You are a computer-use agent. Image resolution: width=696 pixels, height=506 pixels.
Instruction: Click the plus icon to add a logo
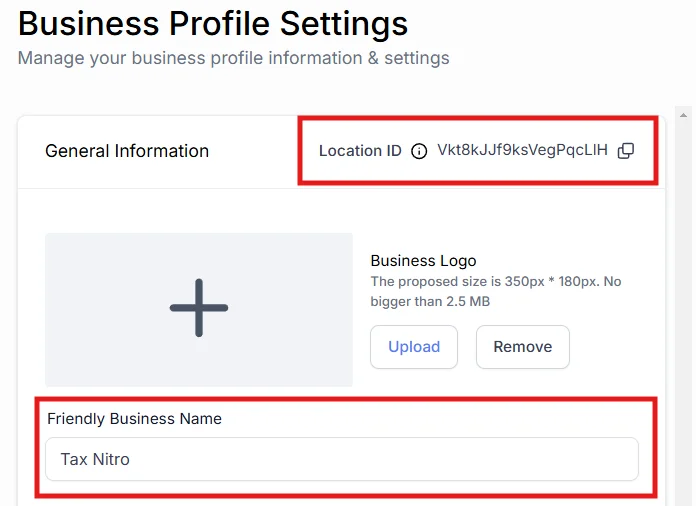[x=199, y=308]
